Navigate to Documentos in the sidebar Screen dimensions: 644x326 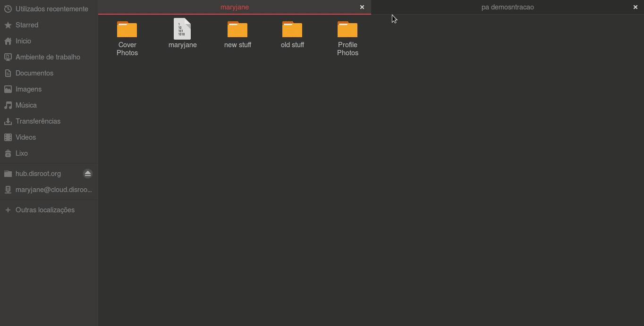pyautogui.click(x=34, y=73)
